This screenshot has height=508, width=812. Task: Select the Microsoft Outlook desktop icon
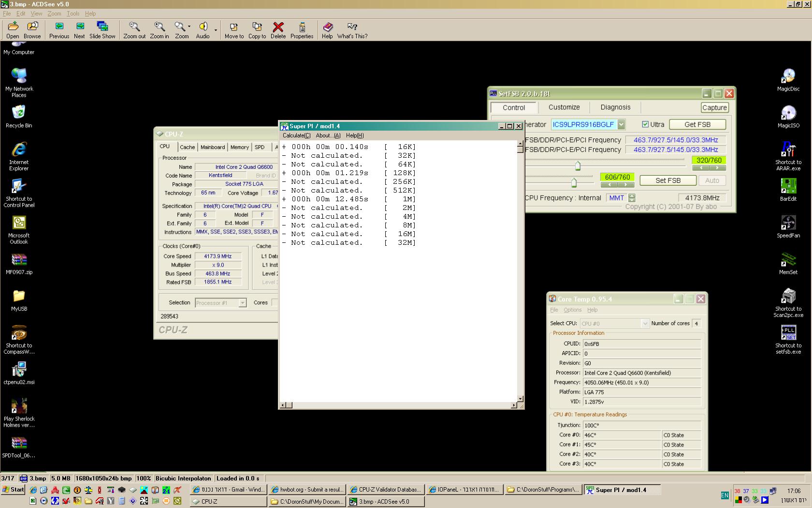pyautogui.click(x=19, y=230)
